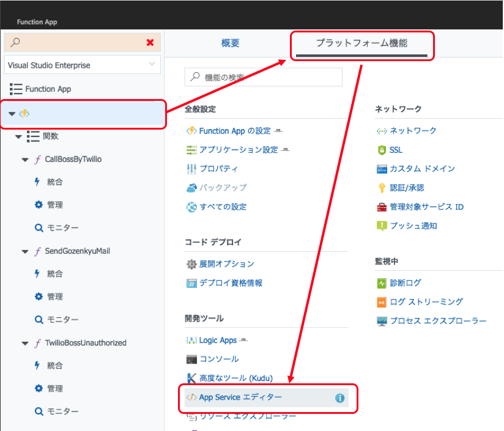
Task: Open 統合 under TwilioBossUnauthorized
Action: click(54, 366)
